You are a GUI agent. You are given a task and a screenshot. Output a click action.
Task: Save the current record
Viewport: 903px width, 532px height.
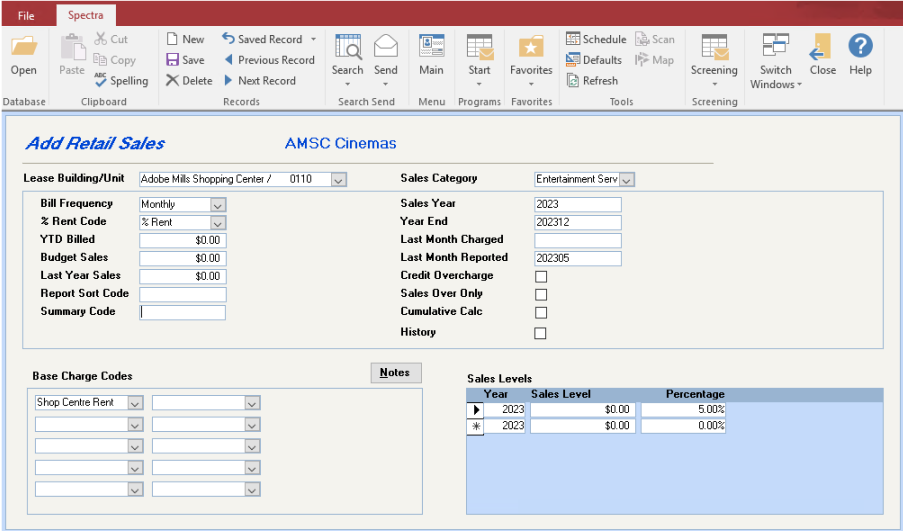185,59
